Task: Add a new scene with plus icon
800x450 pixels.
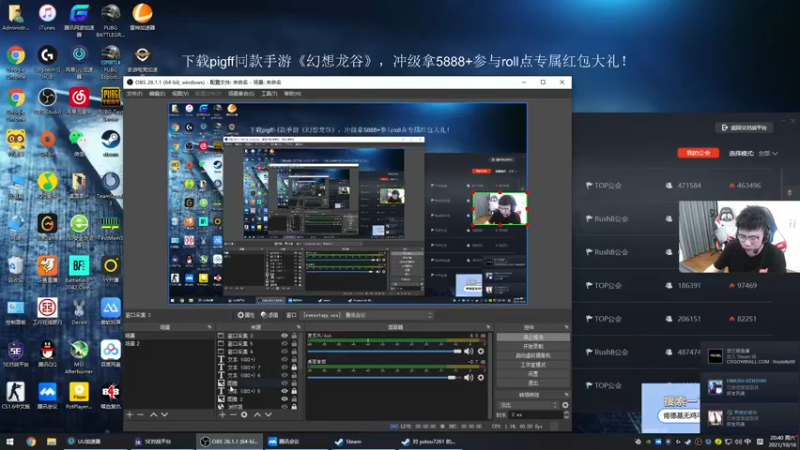Action: click(130, 415)
